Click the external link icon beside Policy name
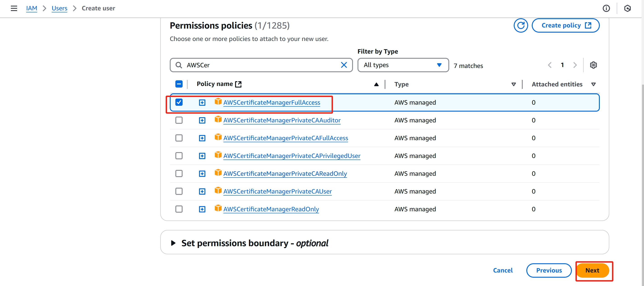 tap(238, 84)
